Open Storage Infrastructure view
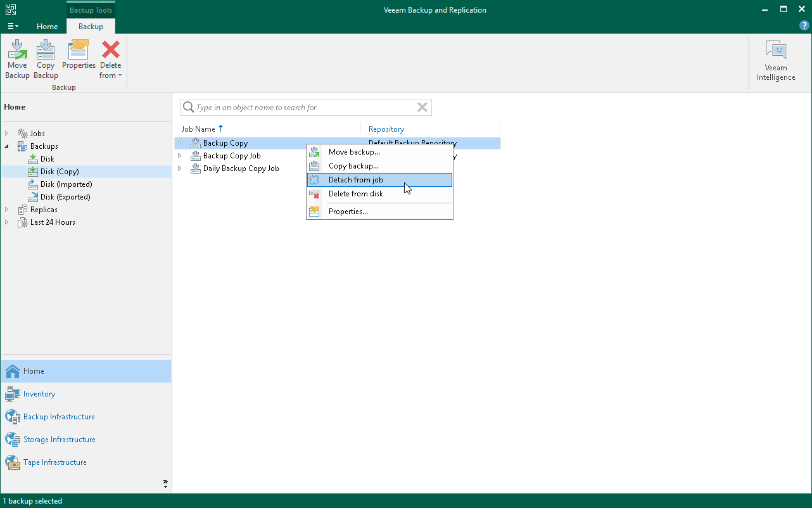This screenshot has height=508, width=812. coord(60,439)
